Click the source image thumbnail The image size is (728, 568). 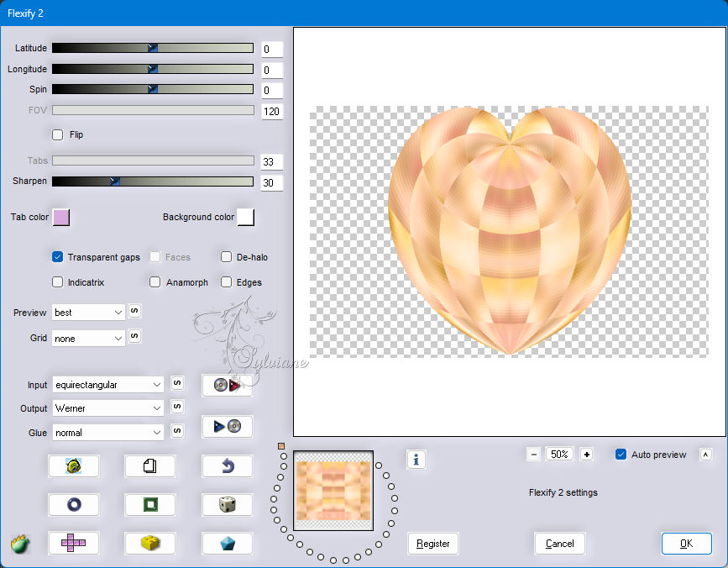333,491
